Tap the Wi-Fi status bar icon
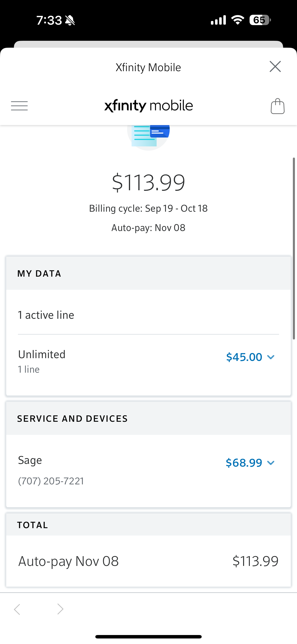The width and height of the screenshot is (297, 644). coord(238,20)
